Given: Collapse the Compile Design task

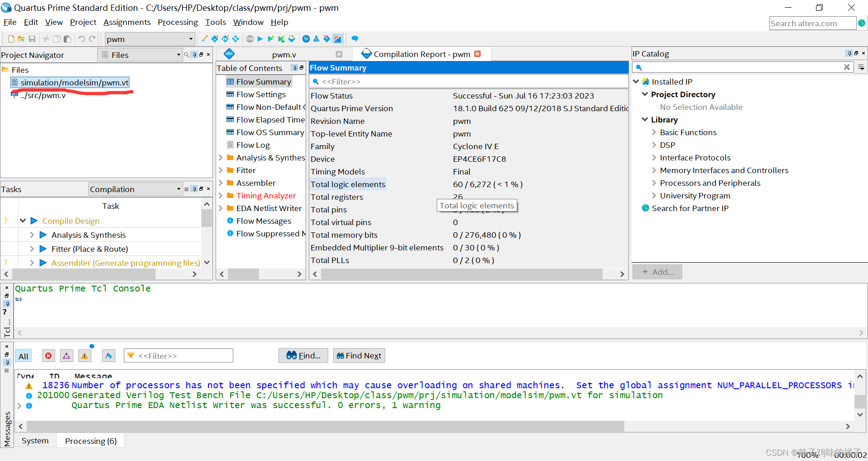Looking at the screenshot, I should [x=23, y=221].
